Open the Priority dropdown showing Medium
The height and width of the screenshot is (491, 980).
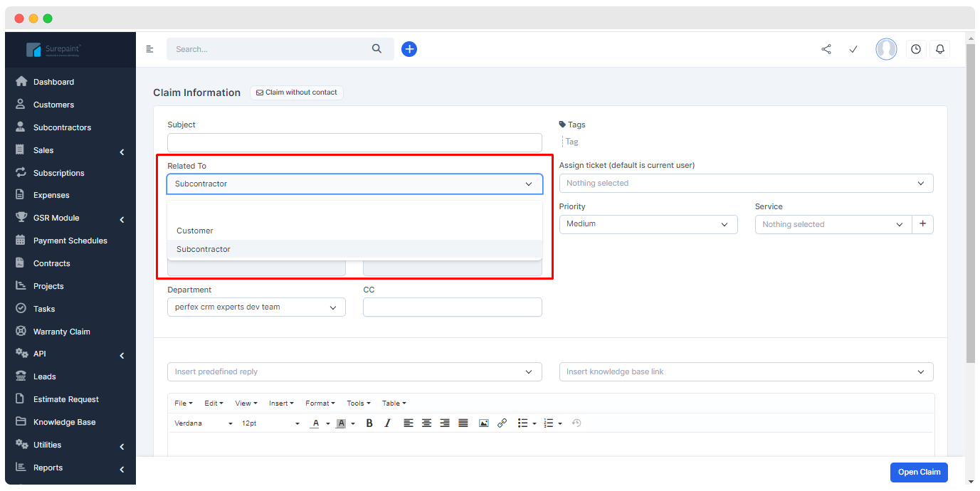pyautogui.click(x=648, y=223)
